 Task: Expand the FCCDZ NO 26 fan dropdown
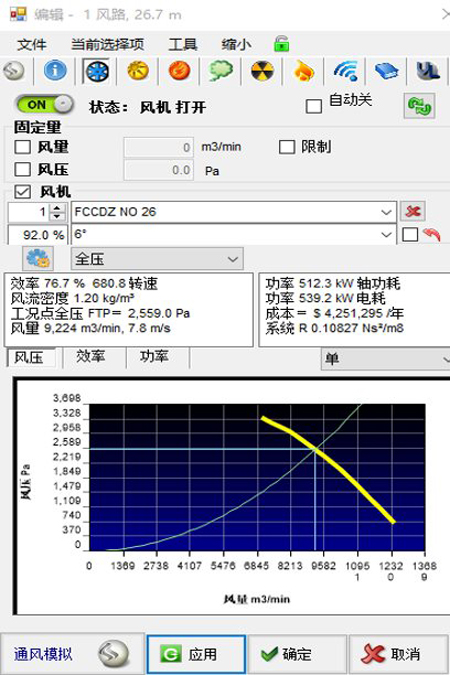[x=234, y=212]
